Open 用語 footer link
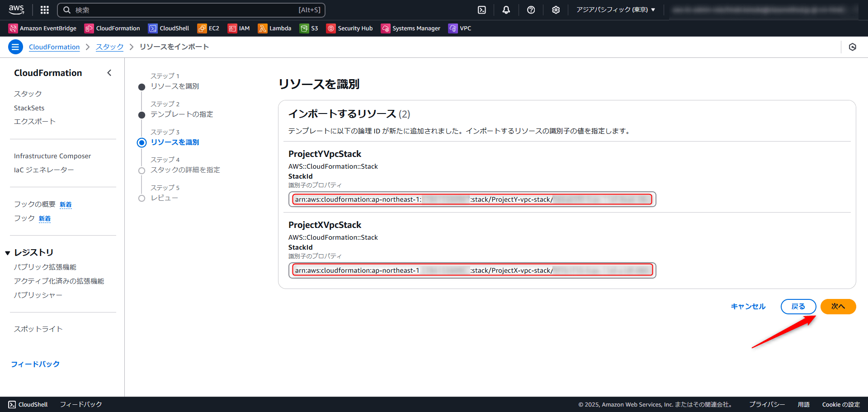 (803, 404)
